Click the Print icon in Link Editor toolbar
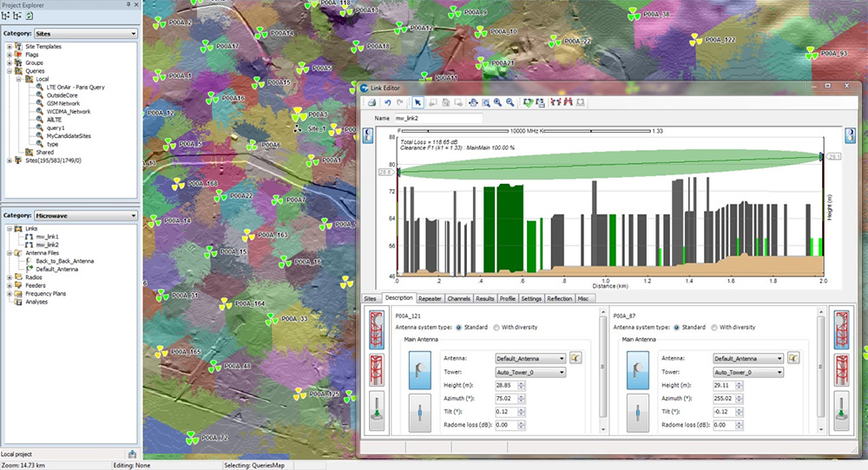 pyautogui.click(x=372, y=102)
